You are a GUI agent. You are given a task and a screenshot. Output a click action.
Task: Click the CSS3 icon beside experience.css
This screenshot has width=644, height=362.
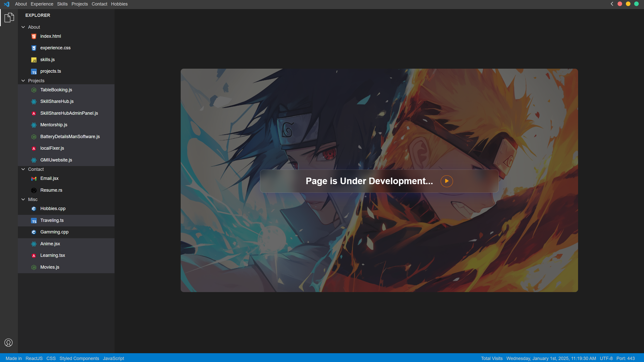tap(34, 48)
